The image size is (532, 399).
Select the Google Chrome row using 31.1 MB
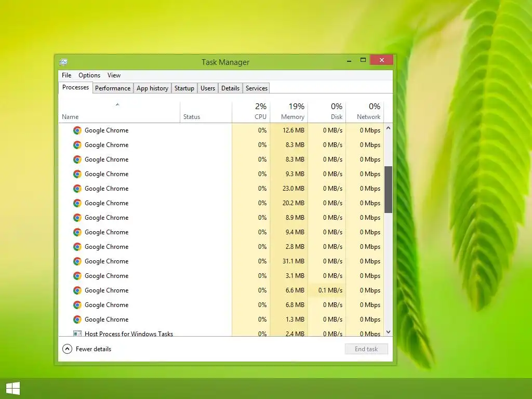[221, 261]
